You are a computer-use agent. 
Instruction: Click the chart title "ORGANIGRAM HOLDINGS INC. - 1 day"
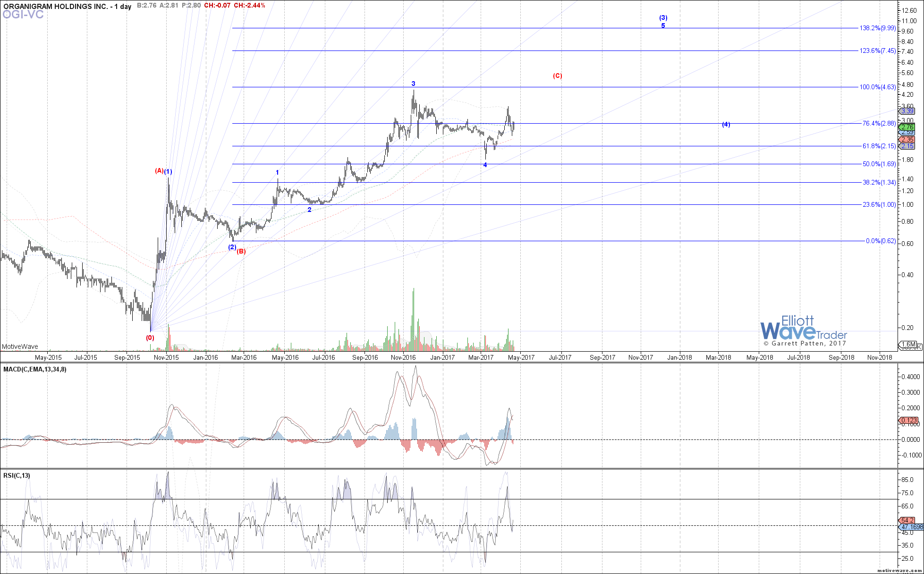68,6
